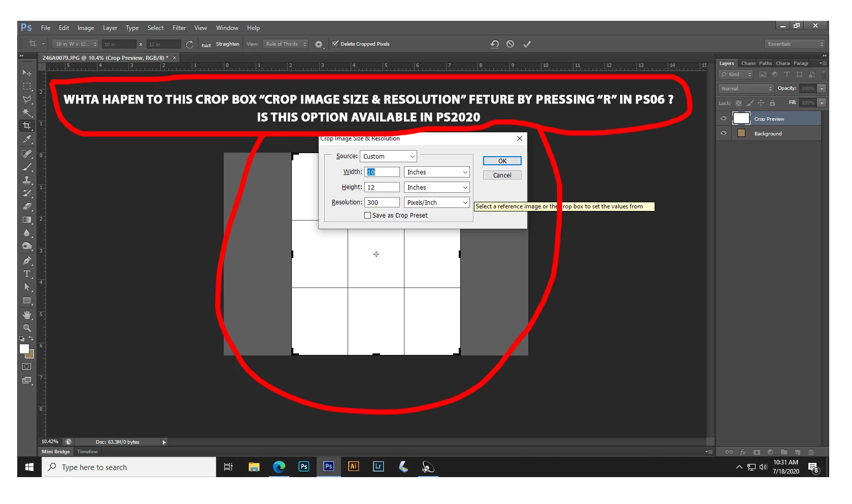Enable Save as Crop Preset checkbox
This screenshot has height=504, width=852.
(x=367, y=215)
